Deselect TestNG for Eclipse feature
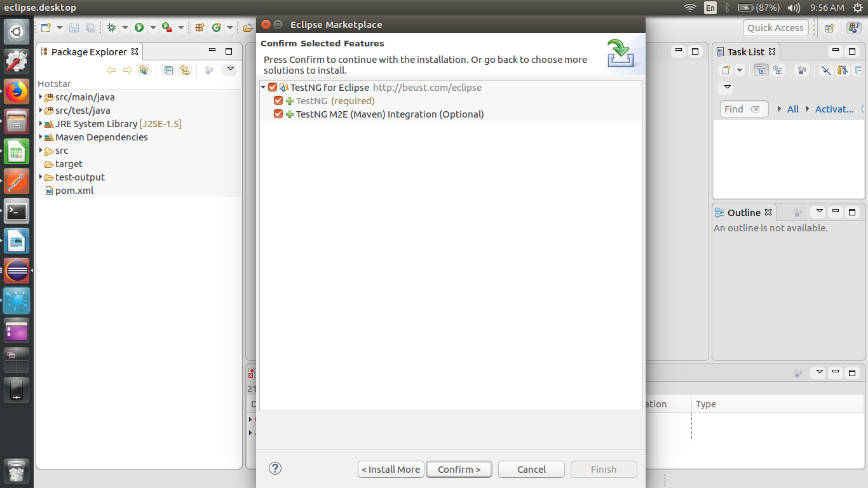 pyautogui.click(x=273, y=87)
